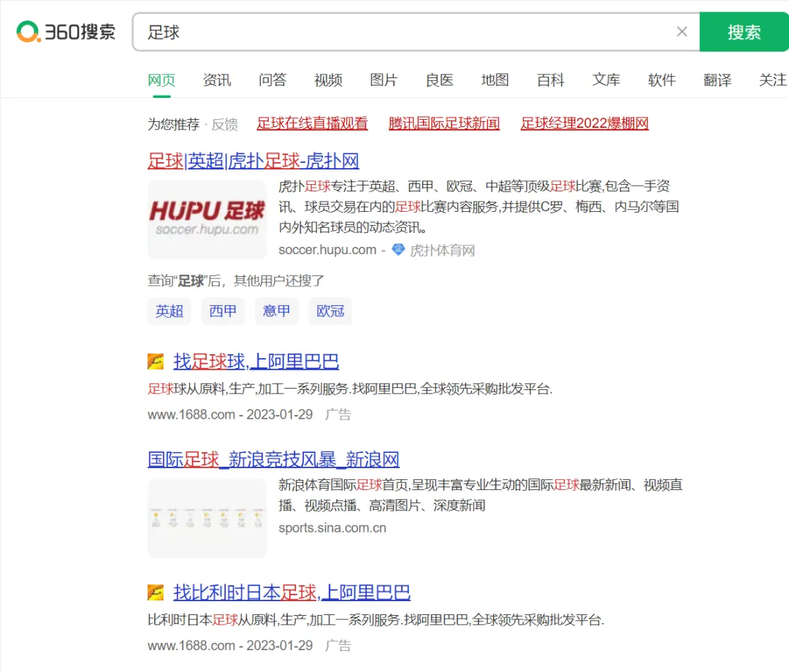Click Alibaba icon beside 找比利时日本足球

click(x=156, y=592)
